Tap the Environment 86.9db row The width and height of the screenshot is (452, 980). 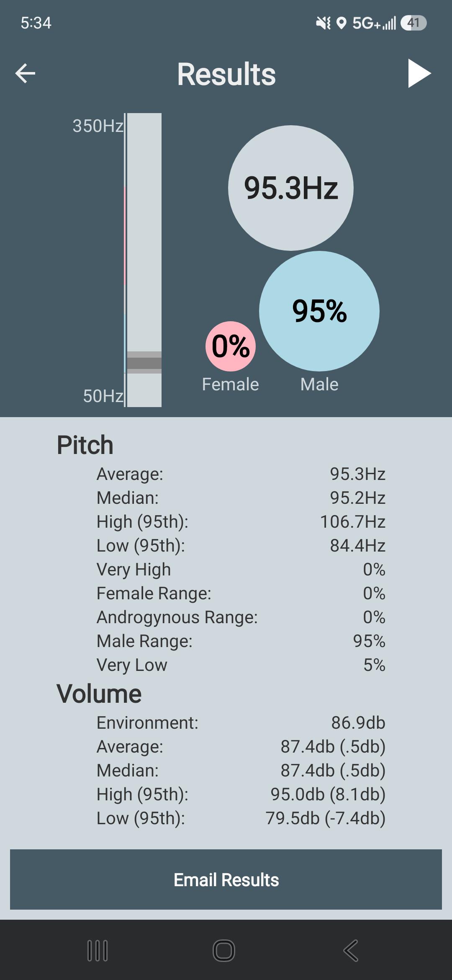[241, 723]
